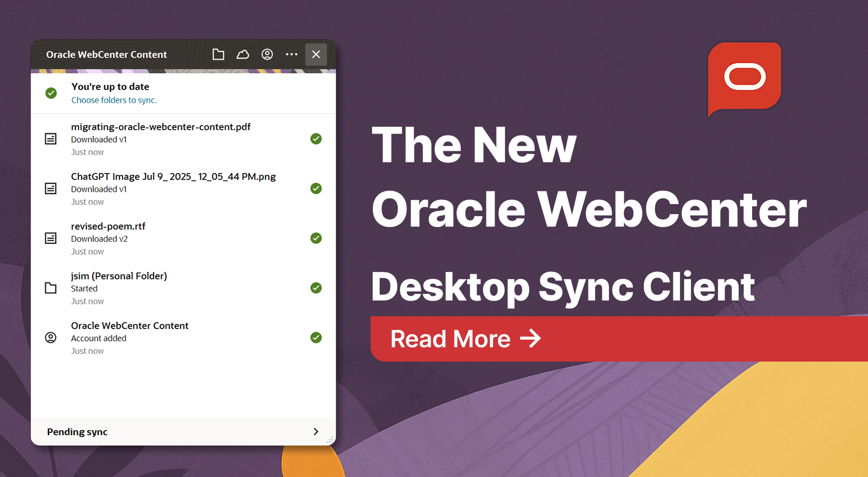Select the revised-poem.rtf file name
The image size is (868, 477).
pyautogui.click(x=108, y=227)
